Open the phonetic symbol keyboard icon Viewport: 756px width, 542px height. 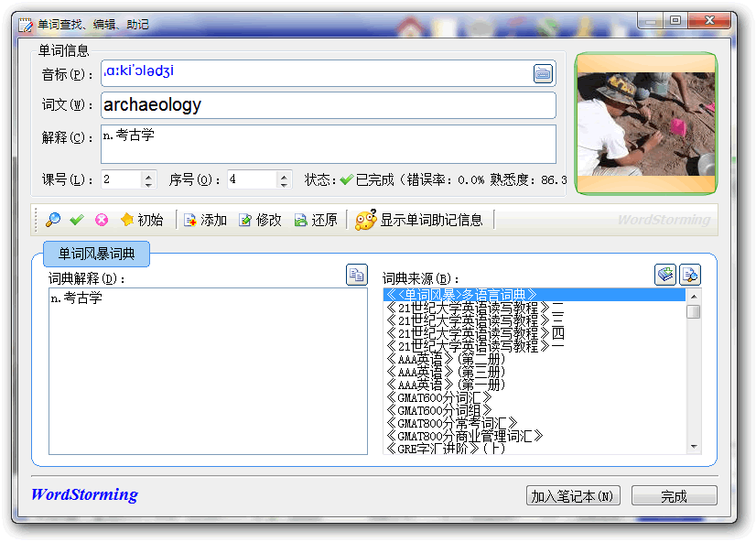543,74
